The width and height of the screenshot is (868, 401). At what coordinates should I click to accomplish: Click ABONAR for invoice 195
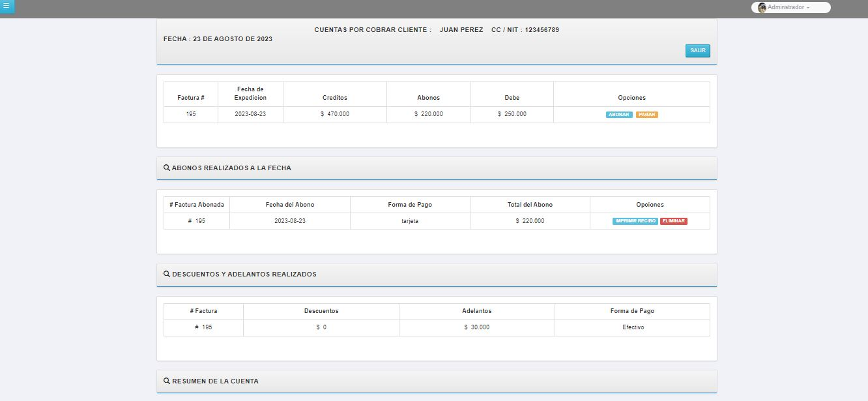point(618,115)
